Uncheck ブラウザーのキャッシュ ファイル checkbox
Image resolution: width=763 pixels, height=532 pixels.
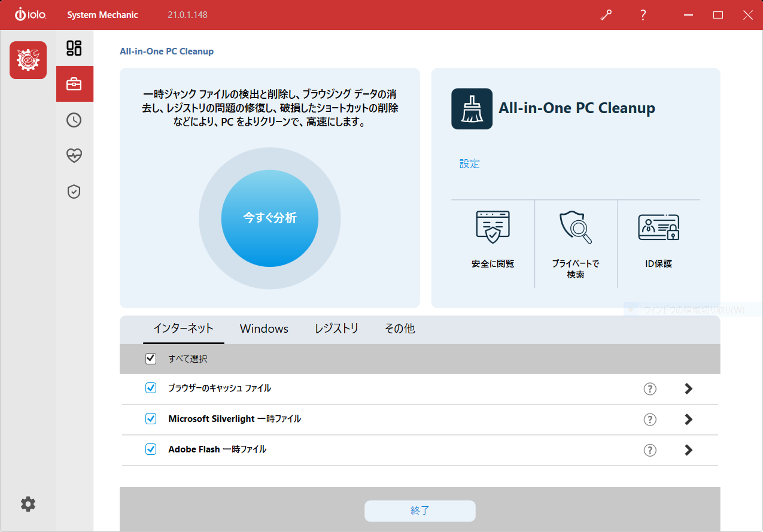pyautogui.click(x=151, y=388)
